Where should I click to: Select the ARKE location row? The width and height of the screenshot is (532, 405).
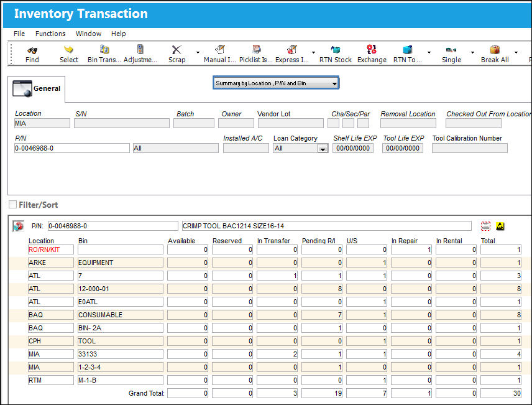click(50, 263)
